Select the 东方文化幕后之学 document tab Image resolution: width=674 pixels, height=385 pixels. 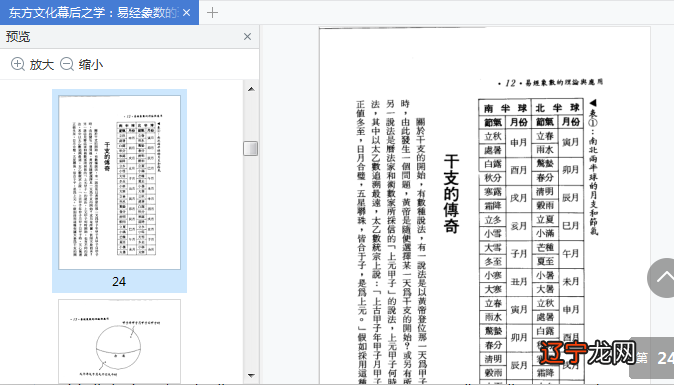coord(99,12)
